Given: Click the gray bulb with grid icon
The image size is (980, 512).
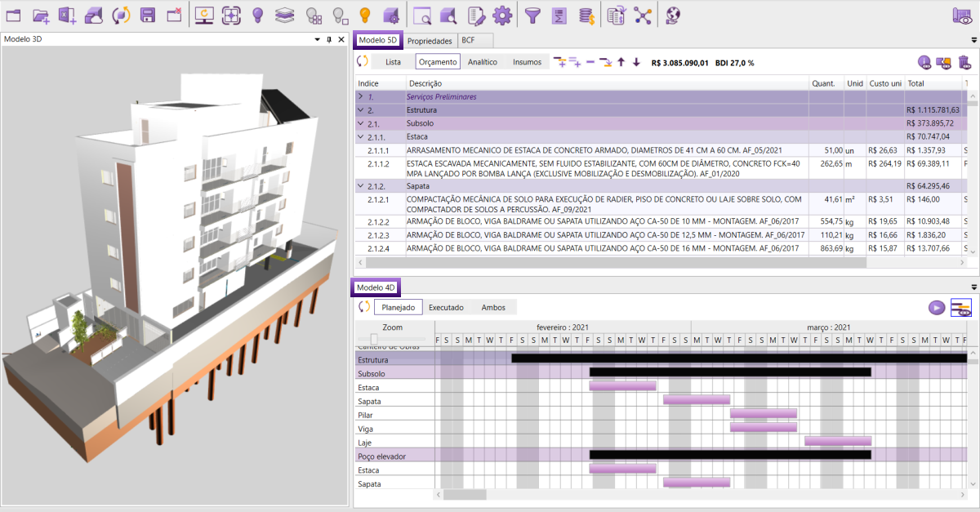Looking at the screenshot, I should (x=313, y=14).
